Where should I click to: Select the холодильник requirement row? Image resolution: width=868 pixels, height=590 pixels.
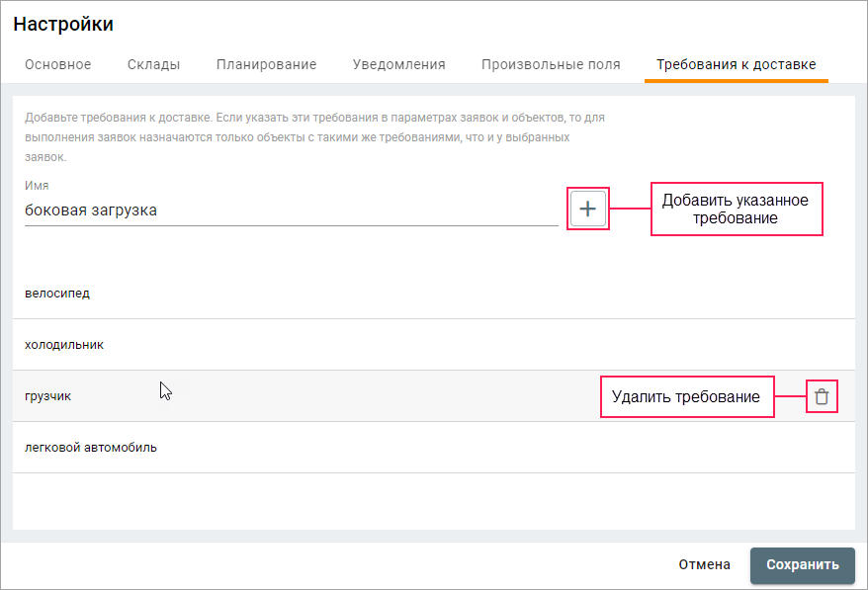tap(434, 345)
